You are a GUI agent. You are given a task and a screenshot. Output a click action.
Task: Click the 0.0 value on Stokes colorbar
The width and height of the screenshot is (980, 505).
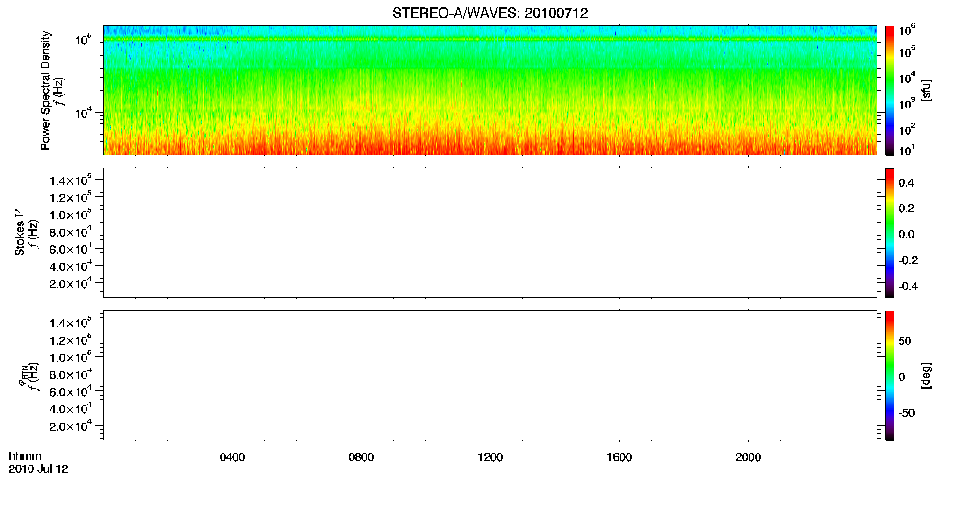(x=906, y=235)
